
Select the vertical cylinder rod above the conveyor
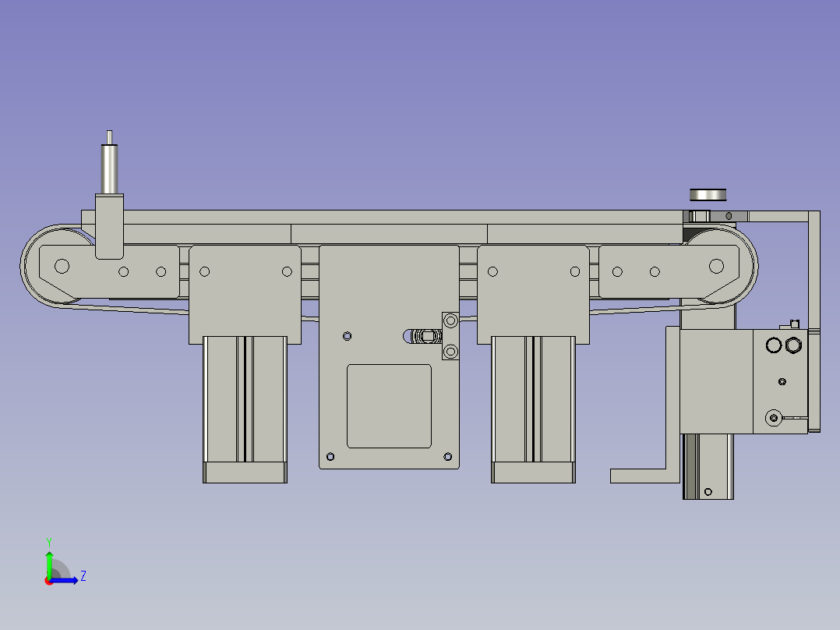(x=110, y=169)
